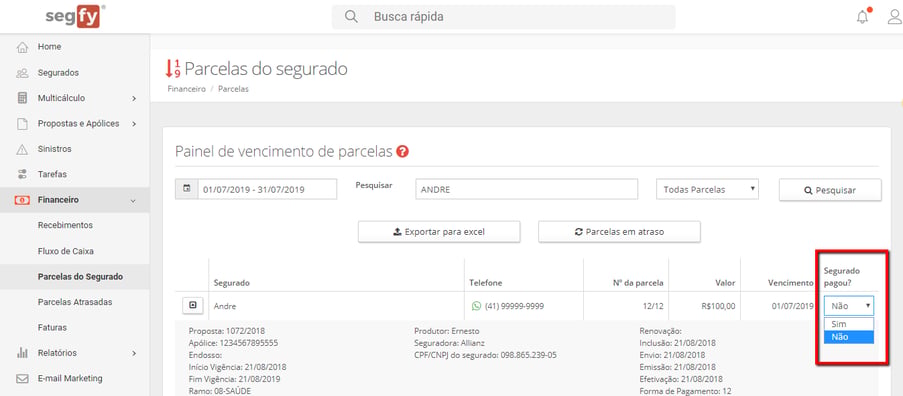Click Parcelas breadcrumb link
Screen dimensions: 903x396
[233, 90]
